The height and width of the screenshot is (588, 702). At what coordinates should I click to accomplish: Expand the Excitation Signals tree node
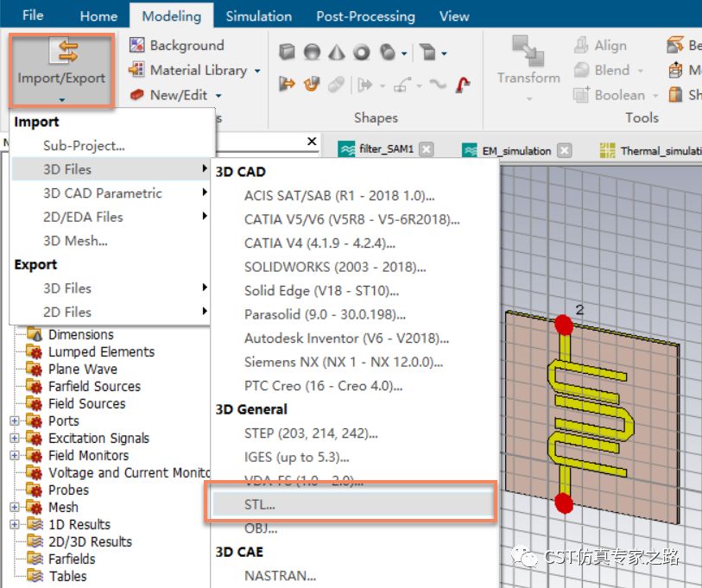15,438
